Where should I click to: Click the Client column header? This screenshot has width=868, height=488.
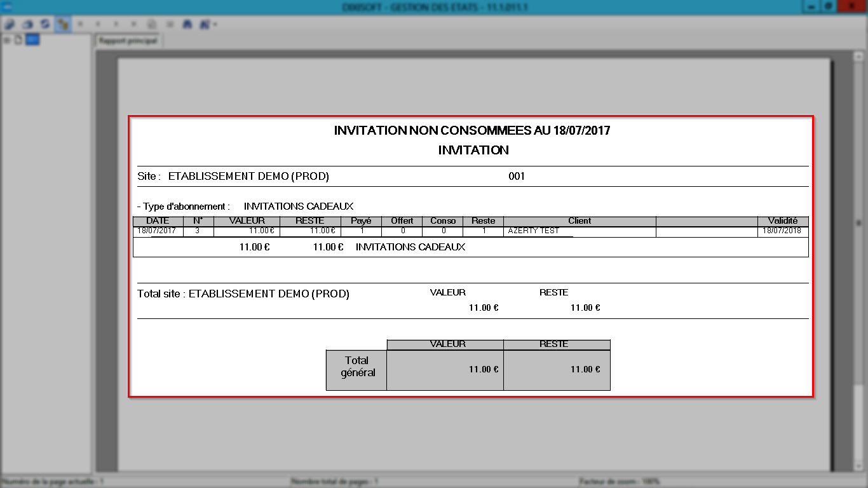[580, 221]
